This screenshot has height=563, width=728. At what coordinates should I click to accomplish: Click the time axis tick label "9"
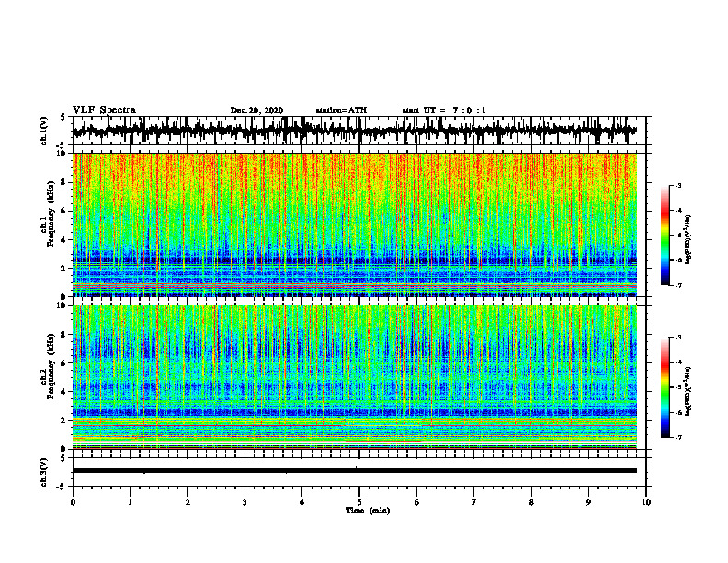pyautogui.click(x=588, y=502)
